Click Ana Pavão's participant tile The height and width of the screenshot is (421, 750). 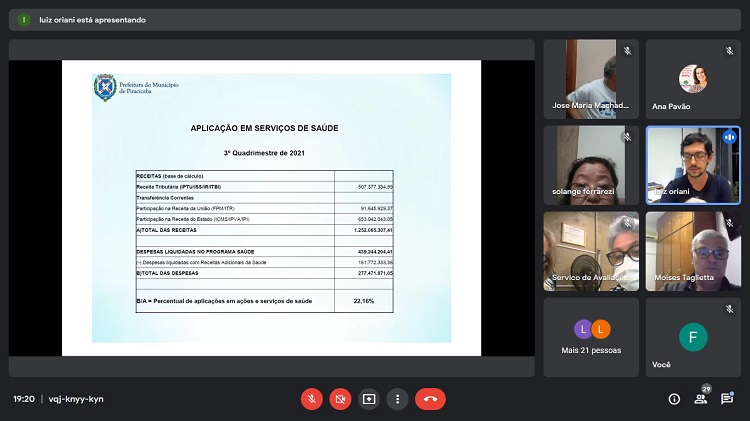(693, 78)
